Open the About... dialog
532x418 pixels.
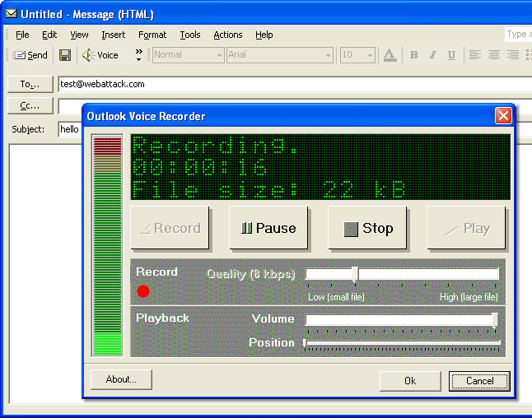tap(121, 379)
